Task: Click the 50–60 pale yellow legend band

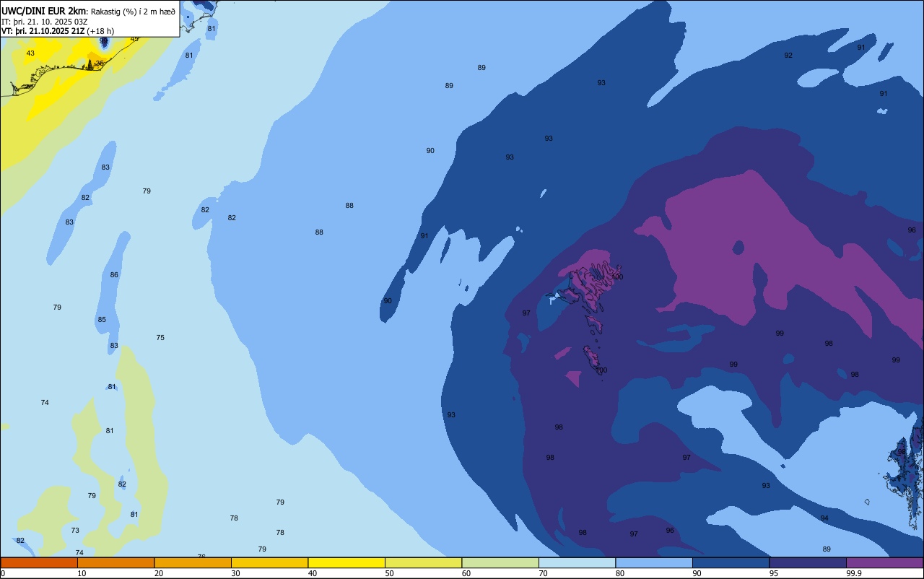Action: tap(423, 562)
